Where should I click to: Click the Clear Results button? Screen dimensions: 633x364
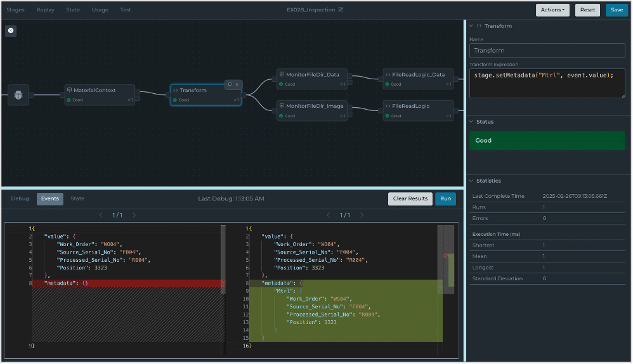pyautogui.click(x=410, y=198)
